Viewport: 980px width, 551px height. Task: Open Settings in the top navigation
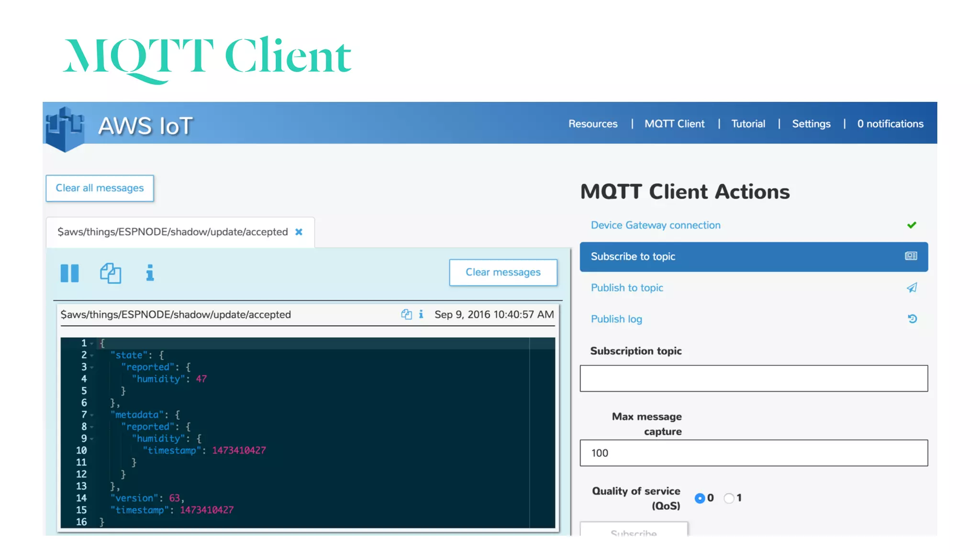coord(811,124)
